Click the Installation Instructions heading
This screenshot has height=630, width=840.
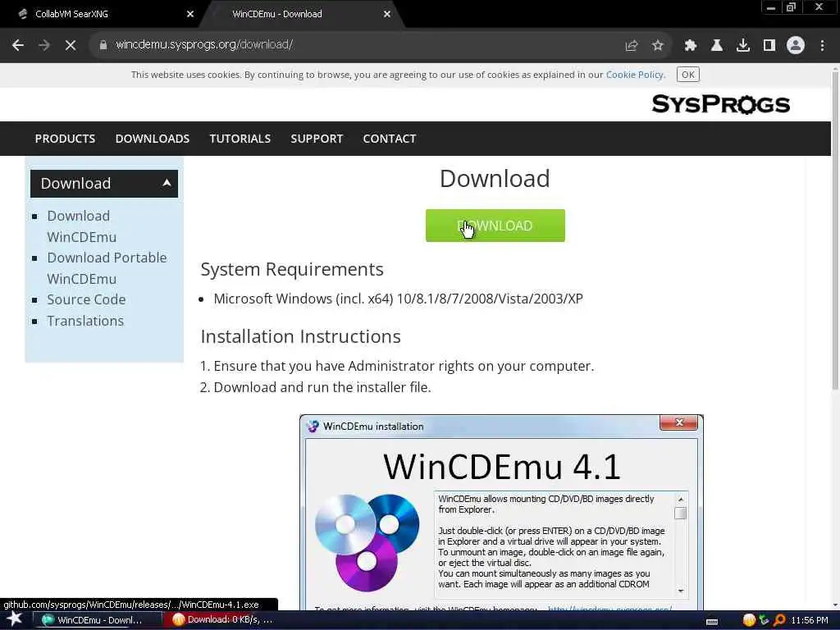(300, 336)
